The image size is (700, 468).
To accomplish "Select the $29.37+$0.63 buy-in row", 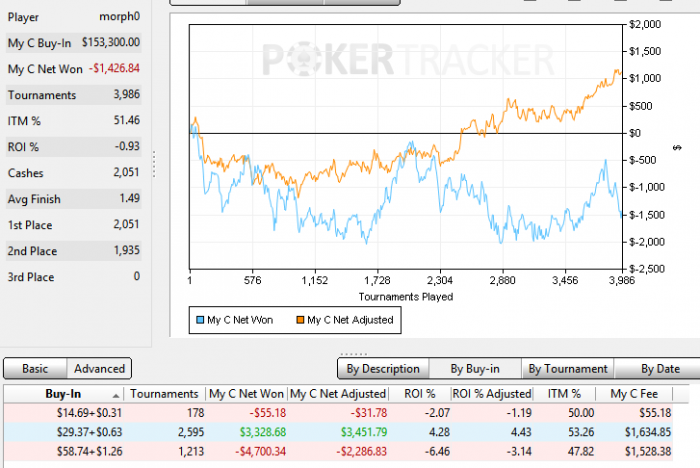I will click(x=338, y=432).
